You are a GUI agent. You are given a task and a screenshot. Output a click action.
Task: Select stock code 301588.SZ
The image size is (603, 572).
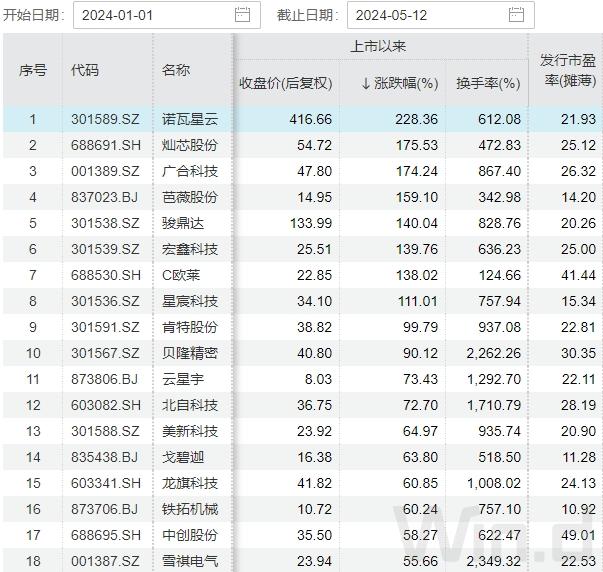(105, 431)
